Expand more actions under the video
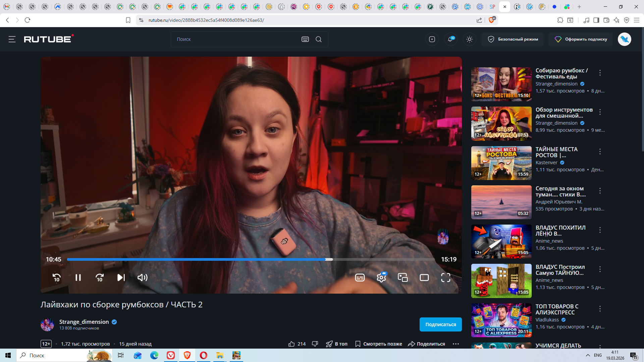644x362 pixels. click(x=455, y=344)
